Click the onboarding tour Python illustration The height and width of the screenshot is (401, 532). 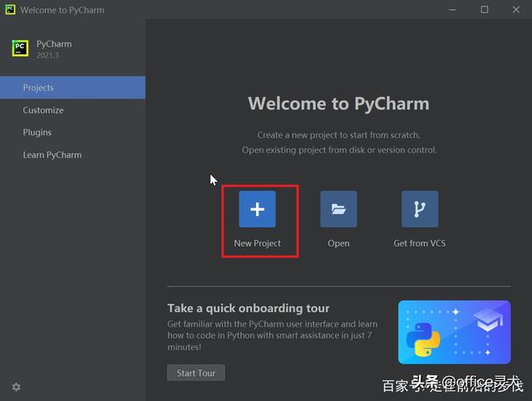pyautogui.click(x=455, y=332)
